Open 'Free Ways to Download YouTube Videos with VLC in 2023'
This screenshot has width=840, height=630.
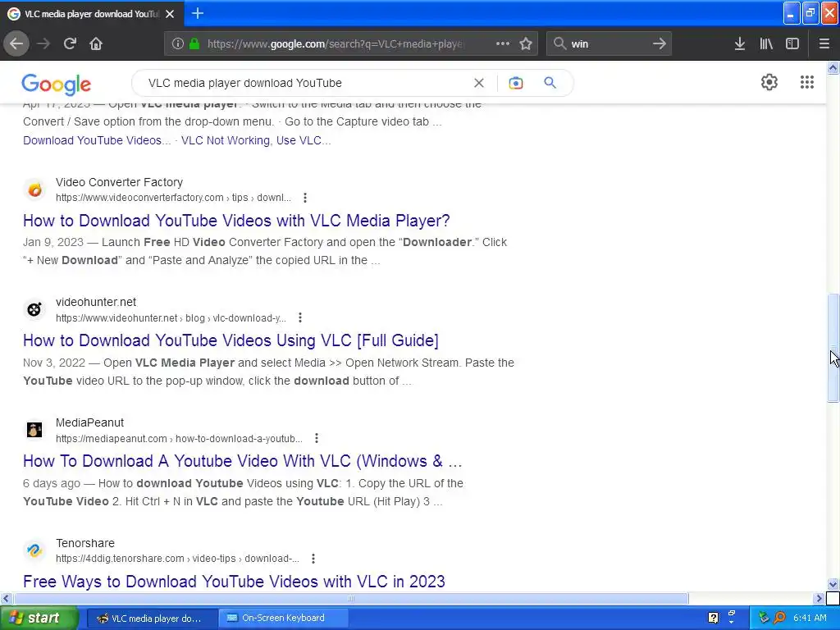coord(234,582)
